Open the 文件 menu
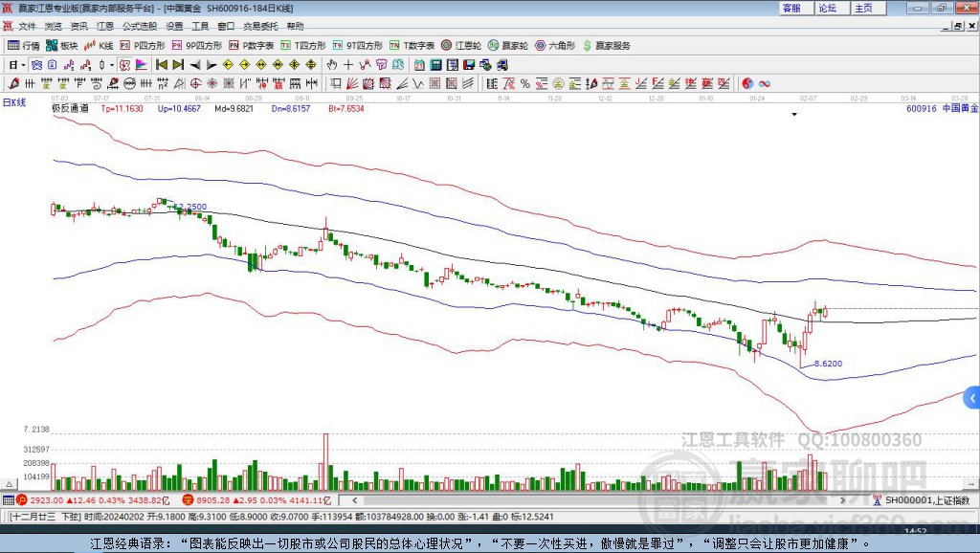980x553 pixels. click(x=28, y=26)
